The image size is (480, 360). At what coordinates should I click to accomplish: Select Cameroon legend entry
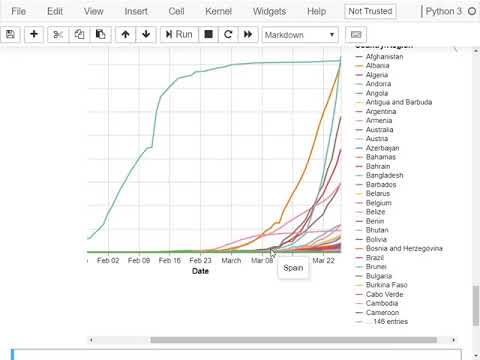click(x=382, y=313)
